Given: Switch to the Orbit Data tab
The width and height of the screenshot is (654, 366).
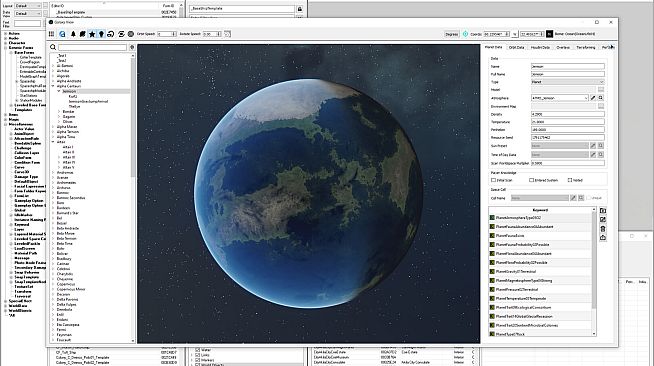Looking at the screenshot, I should (x=516, y=47).
